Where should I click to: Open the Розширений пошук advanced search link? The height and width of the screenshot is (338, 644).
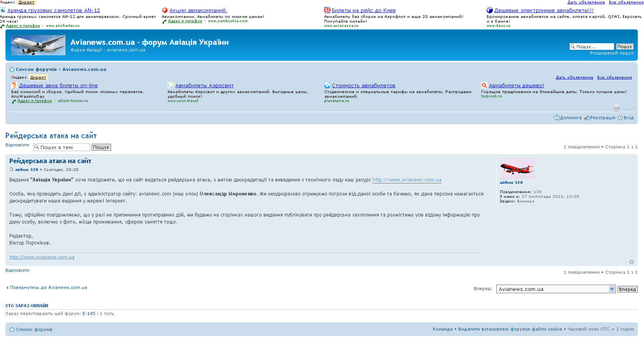tap(612, 53)
